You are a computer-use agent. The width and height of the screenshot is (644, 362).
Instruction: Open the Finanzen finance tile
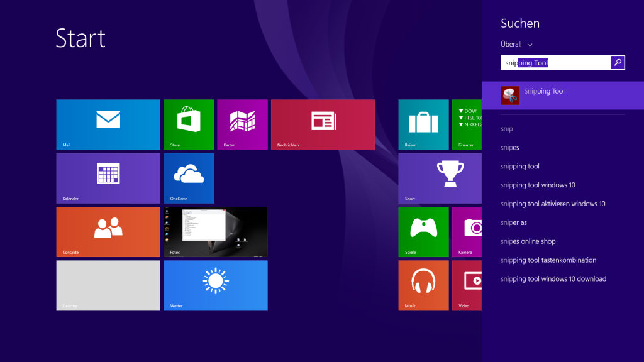pyautogui.click(x=467, y=124)
